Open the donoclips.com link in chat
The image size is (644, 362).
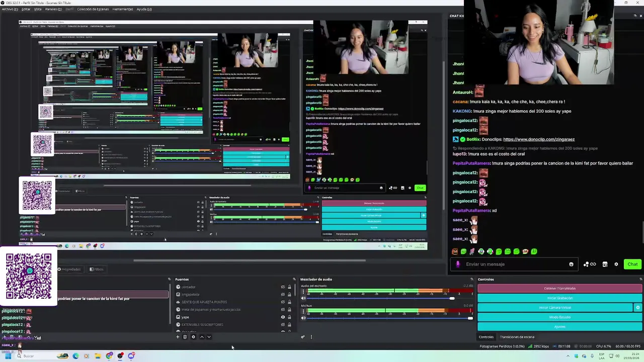pos(539,139)
